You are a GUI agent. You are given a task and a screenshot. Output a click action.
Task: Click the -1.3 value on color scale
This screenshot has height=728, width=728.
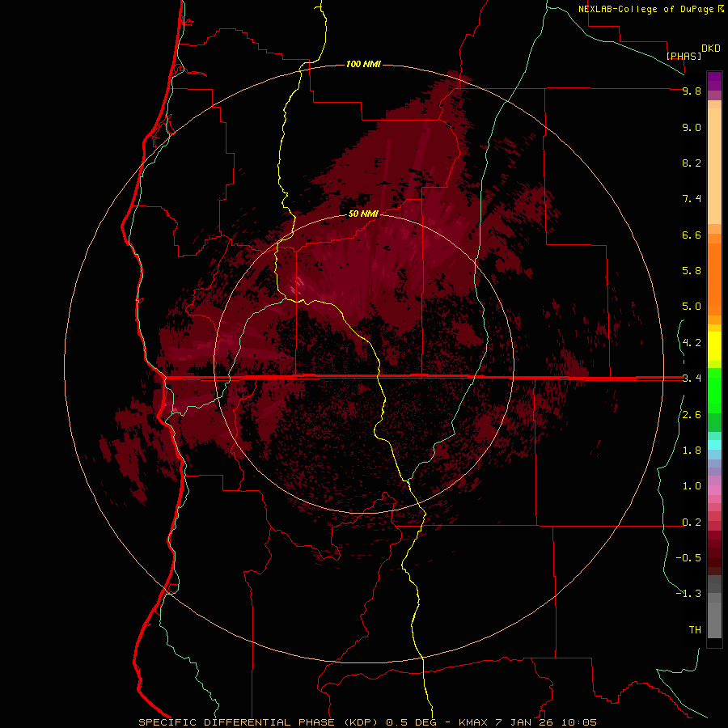(x=688, y=594)
